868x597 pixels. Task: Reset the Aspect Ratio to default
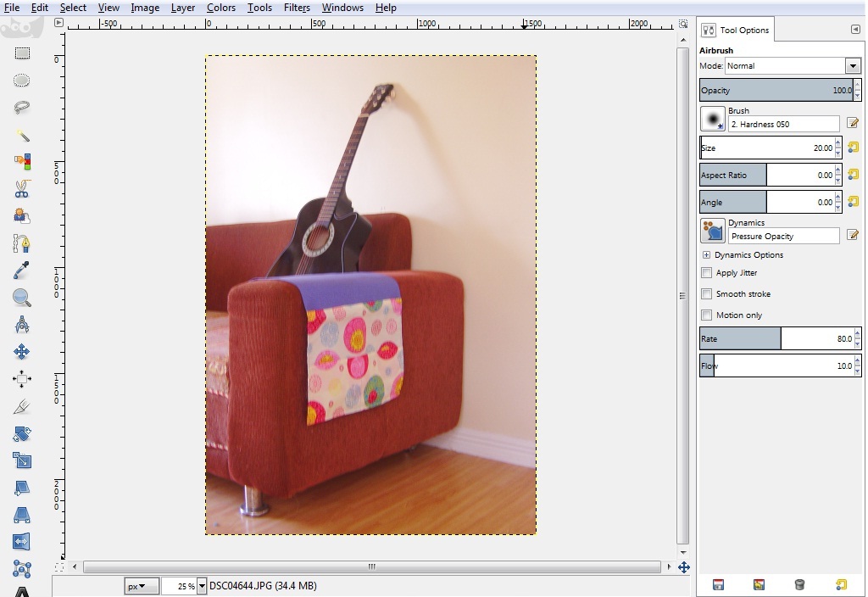(853, 175)
